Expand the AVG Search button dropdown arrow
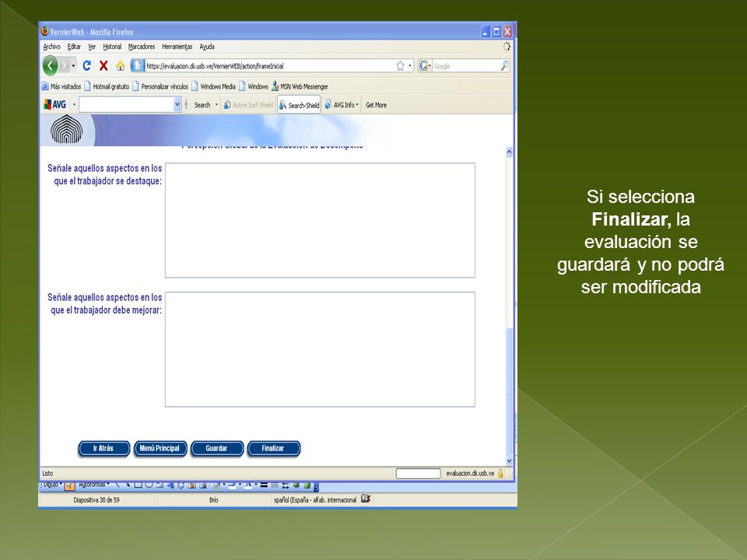The height and width of the screenshot is (560, 747). pos(216,105)
